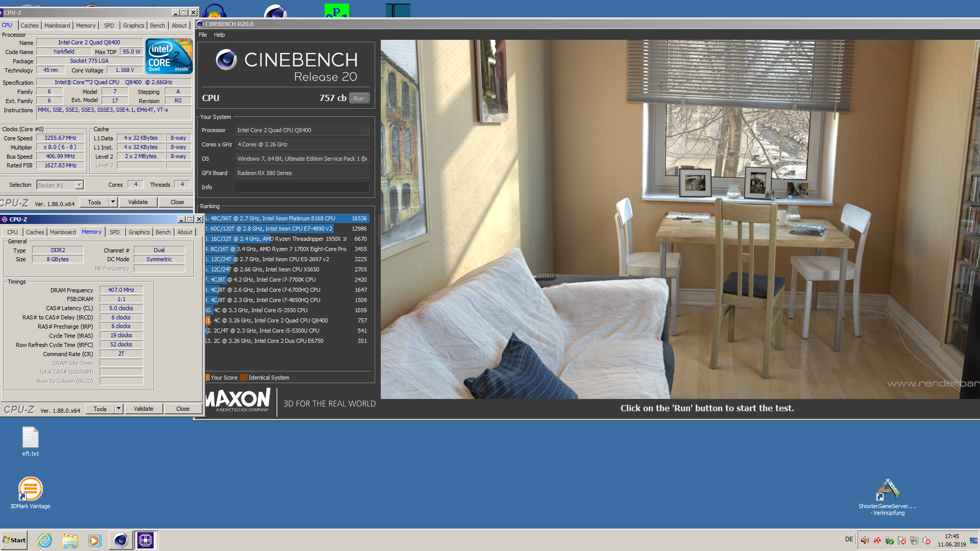The width and height of the screenshot is (980, 551).
Task: Expand Tools dropdown arrow in lower CPU-Z
Action: [x=119, y=409]
